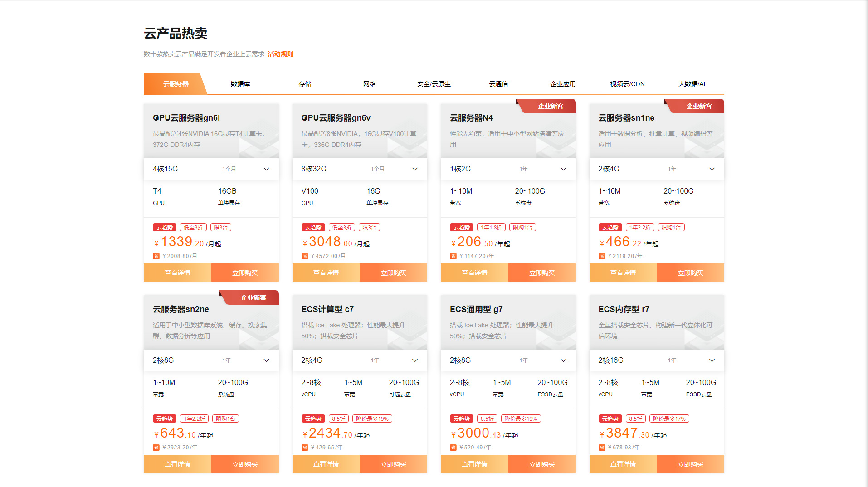Screen dimensions: 868x487
Task: Click the savings icon beside ¥1147.20/年
Action: click(453, 256)
